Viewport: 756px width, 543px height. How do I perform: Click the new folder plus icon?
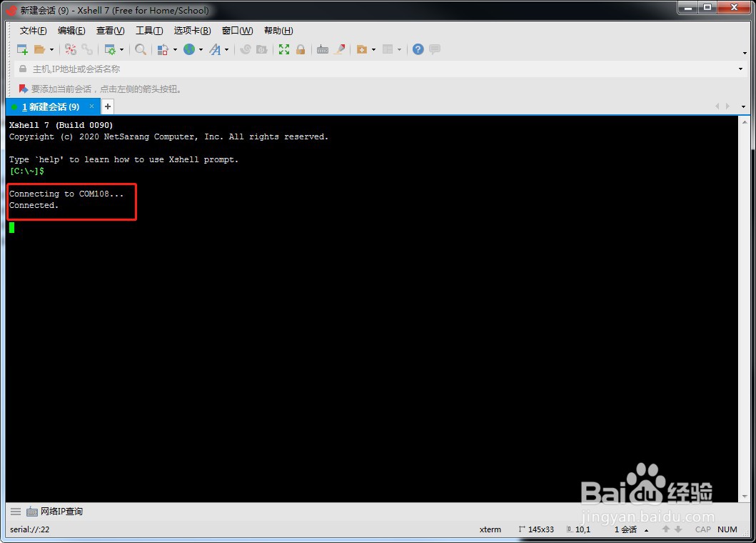[x=362, y=49]
